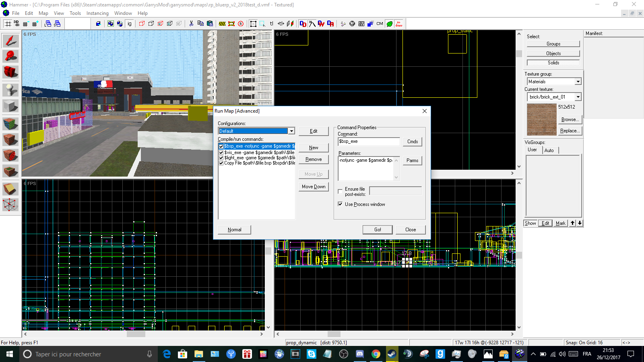
Task: Click the Parameters box up scroll arrow
Action: [x=396, y=160]
